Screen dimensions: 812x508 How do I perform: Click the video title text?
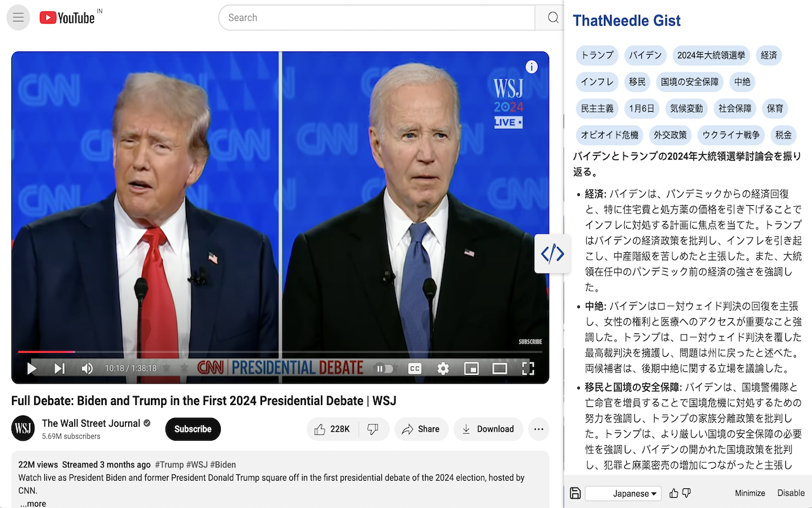[x=204, y=401]
